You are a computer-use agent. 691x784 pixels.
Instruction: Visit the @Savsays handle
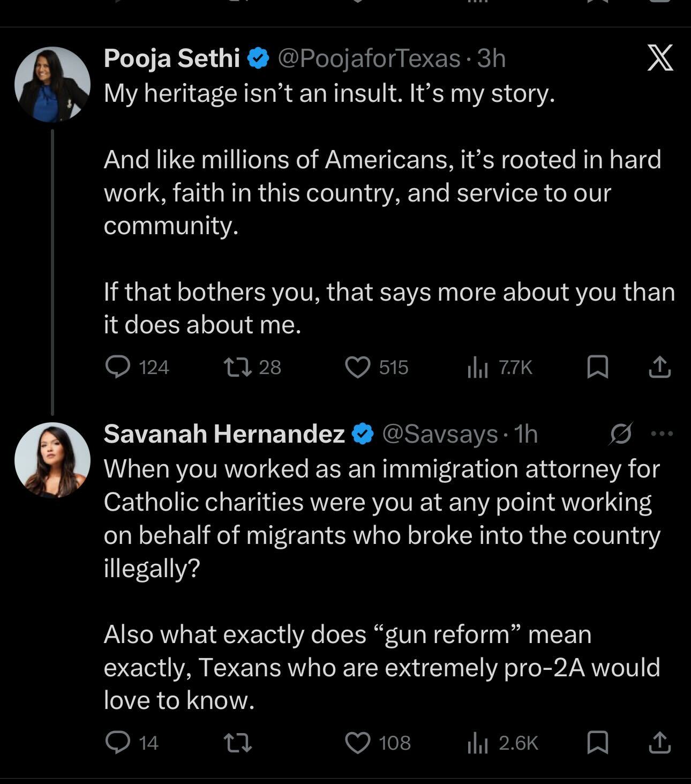click(x=439, y=434)
